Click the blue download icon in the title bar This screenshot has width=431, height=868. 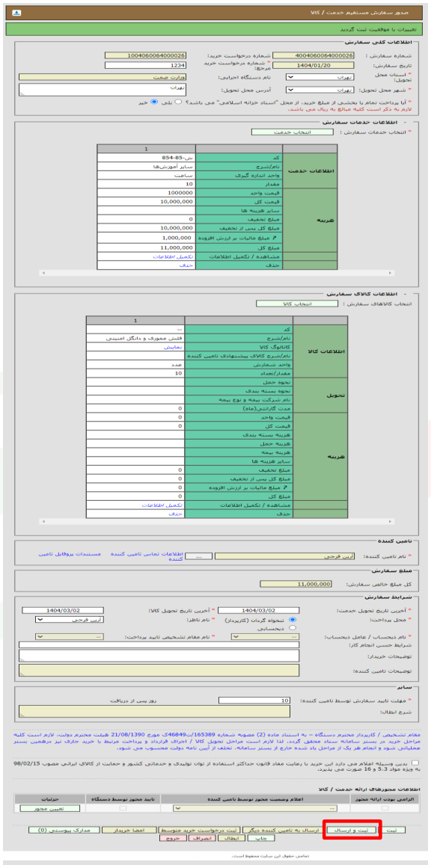pos(16,12)
